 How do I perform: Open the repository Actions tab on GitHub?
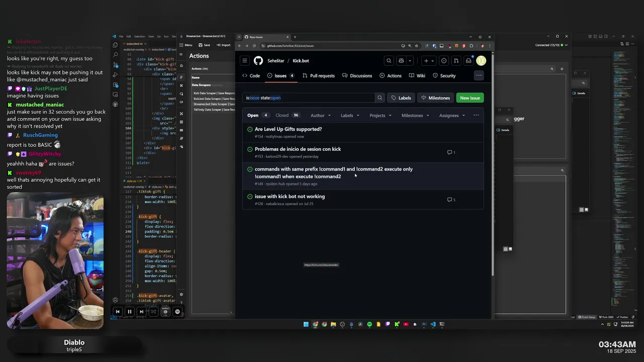point(390,76)
